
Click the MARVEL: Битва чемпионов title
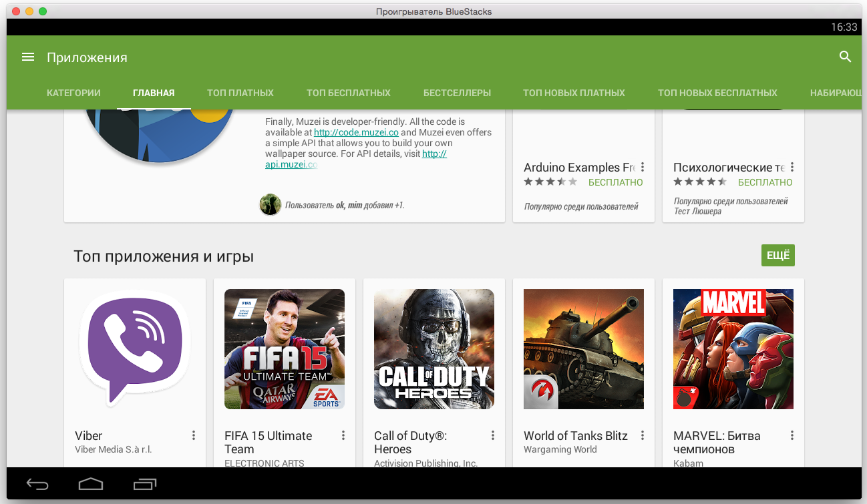(717, 443)
